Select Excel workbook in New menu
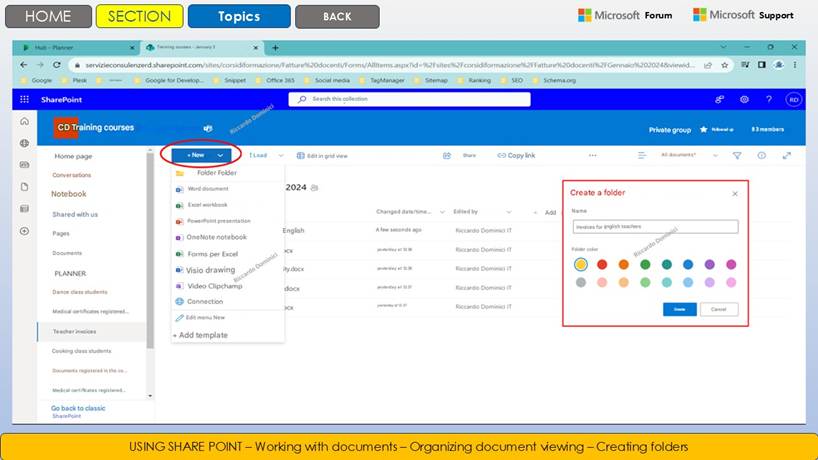Viewport: 818px width, 460px height. coord(207,204)
